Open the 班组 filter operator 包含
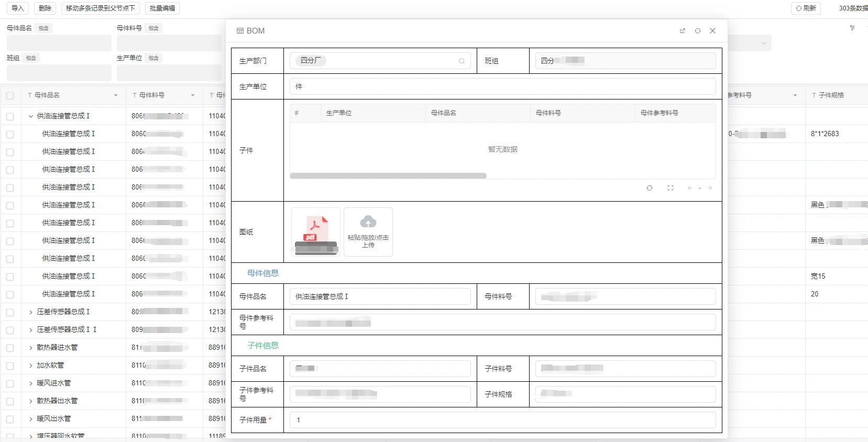This screenshot has width=868, height=442. coord(31,58)
